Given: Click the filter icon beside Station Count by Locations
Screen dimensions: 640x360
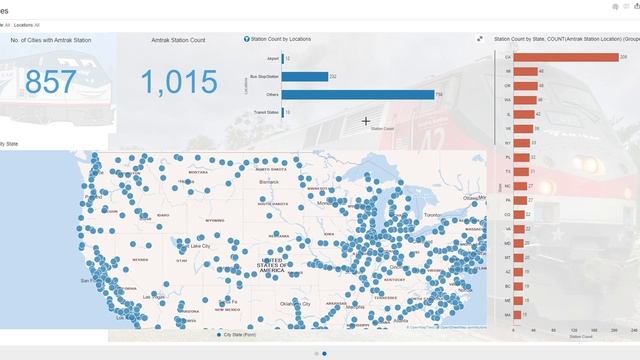Looking at the screenshot, I should 247,39.
